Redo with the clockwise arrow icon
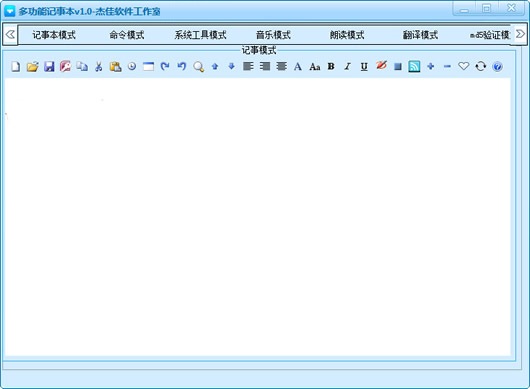This screenshot has width=530, height=389. [x=165, y=66]
